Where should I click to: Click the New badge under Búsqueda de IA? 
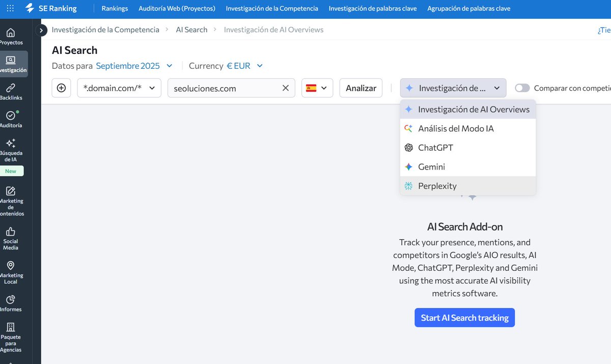pos(11,171)
